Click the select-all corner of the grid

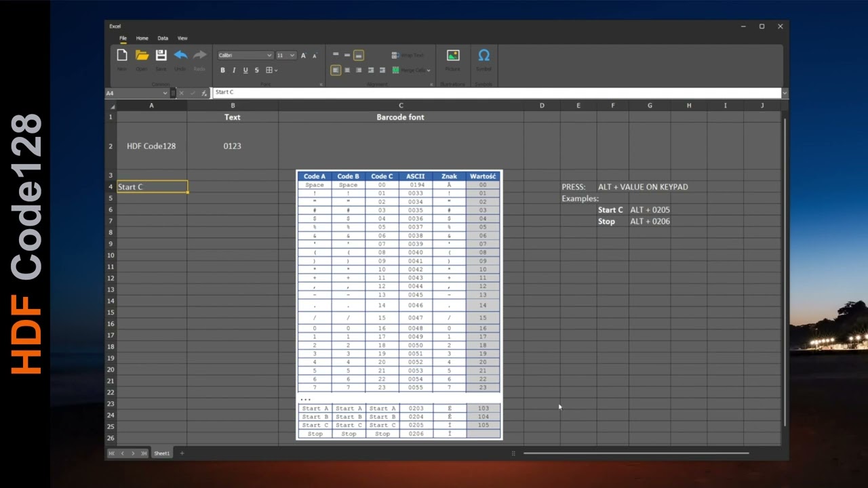coord(112,106)
